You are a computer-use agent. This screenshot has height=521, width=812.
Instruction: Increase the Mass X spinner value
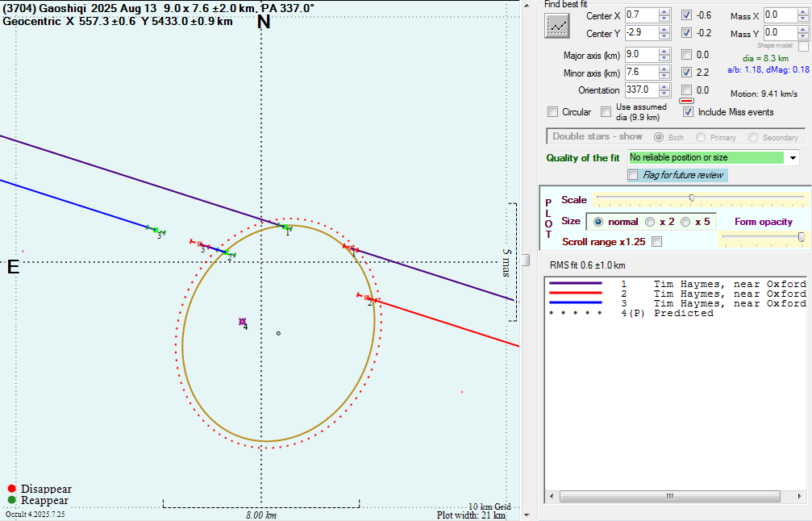point(802,12)
